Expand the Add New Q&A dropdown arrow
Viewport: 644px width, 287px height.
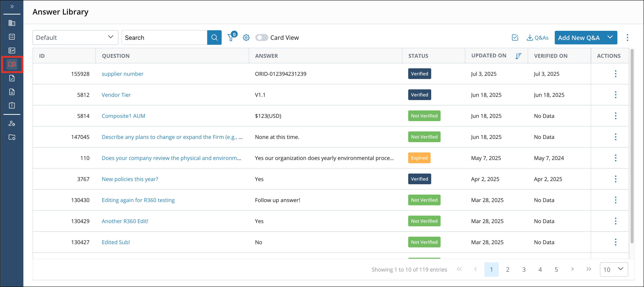[x=610, y=37]
